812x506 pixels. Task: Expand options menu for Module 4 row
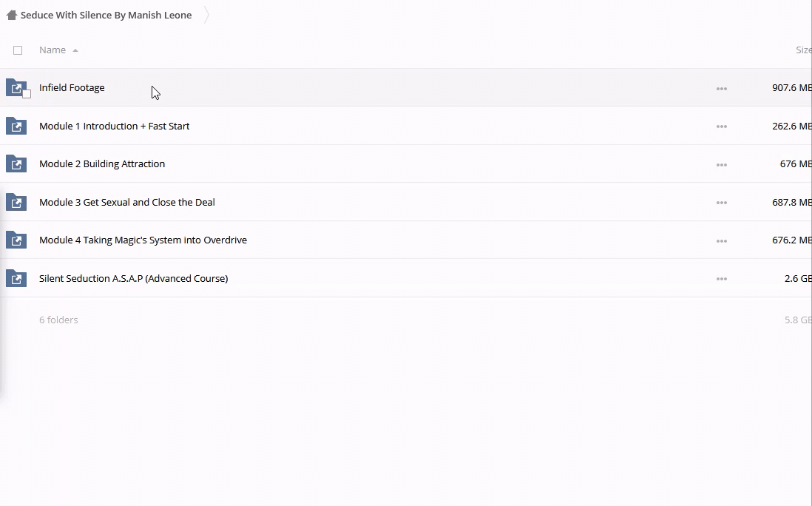tap(721, 241)
